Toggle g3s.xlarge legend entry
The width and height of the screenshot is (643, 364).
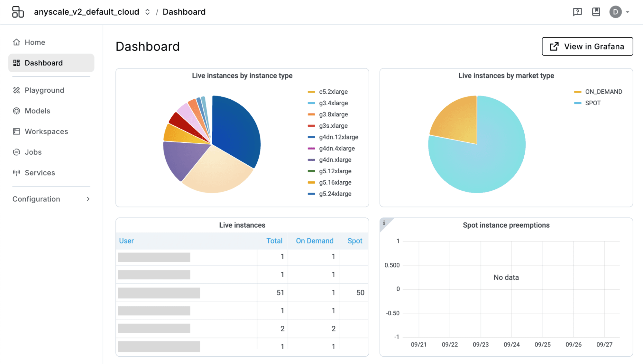click(328, 125)
